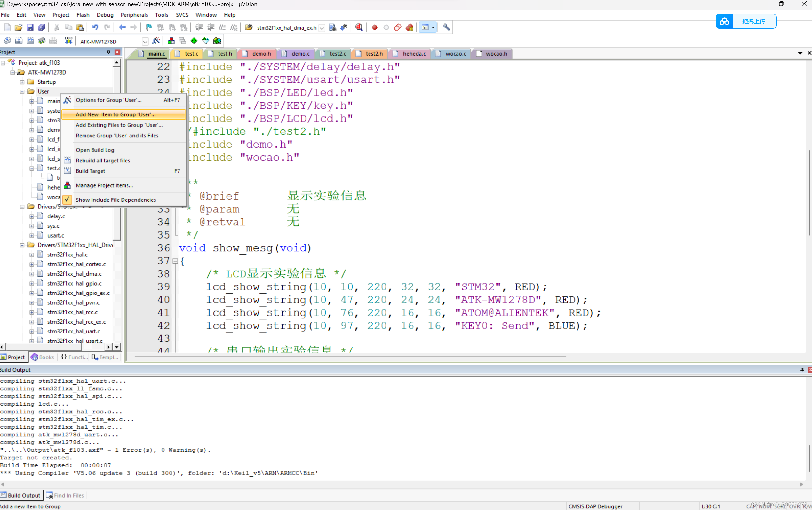This screenshot has width=812, height=510.
Task: Toggle the Window layout button in the toolbar
Action: click(425, 27)
